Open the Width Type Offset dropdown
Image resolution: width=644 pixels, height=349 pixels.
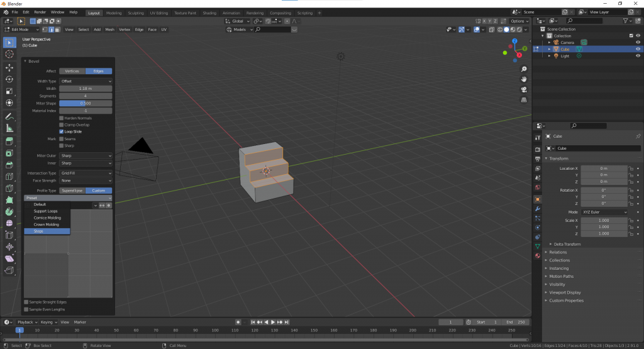tap(86, 81)
